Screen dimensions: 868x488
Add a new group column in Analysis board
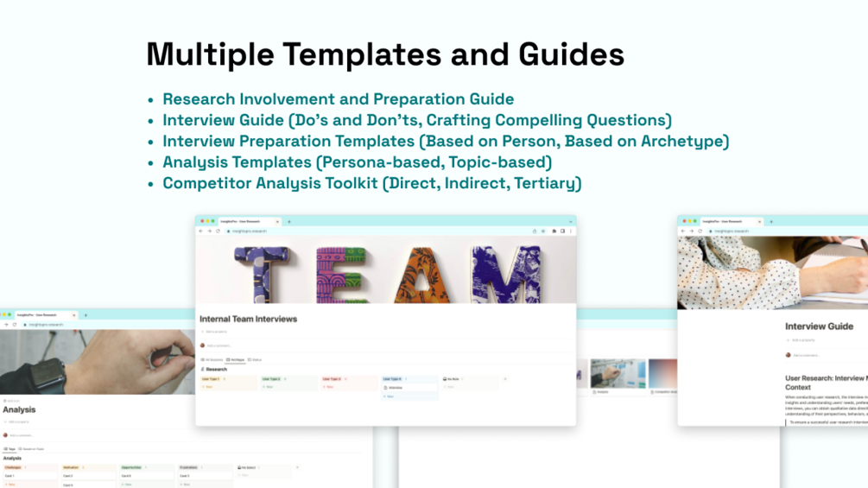tap(297, 467)
